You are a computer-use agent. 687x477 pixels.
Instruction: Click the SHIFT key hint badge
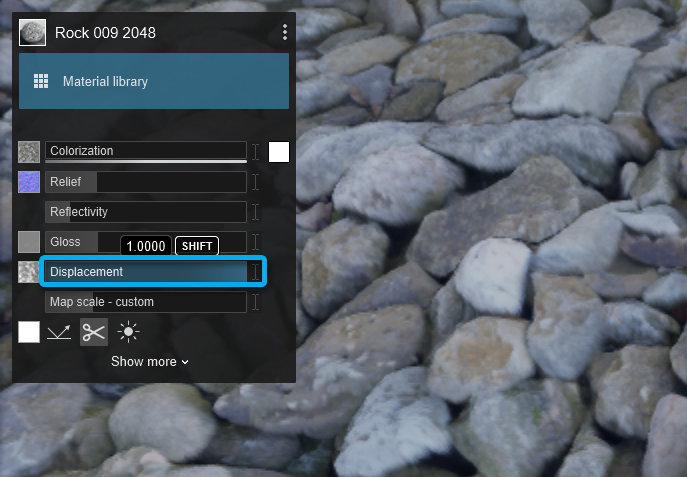coord(197,246)
